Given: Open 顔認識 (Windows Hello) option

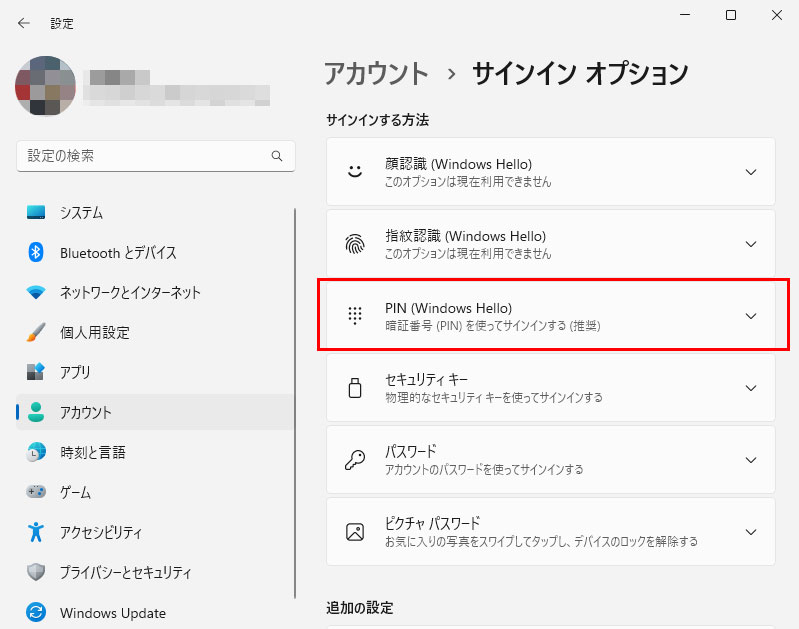Looking at the screenshot, I should click(x=550, y=172).
